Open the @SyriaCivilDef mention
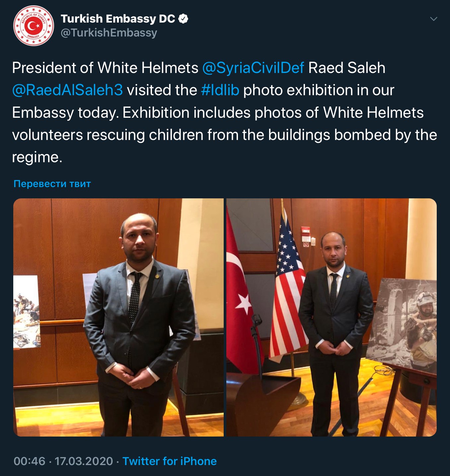 point(253,68)
